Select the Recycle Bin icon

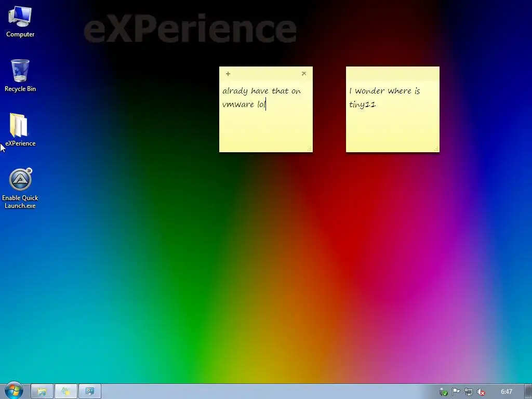[x=20, y=75]
